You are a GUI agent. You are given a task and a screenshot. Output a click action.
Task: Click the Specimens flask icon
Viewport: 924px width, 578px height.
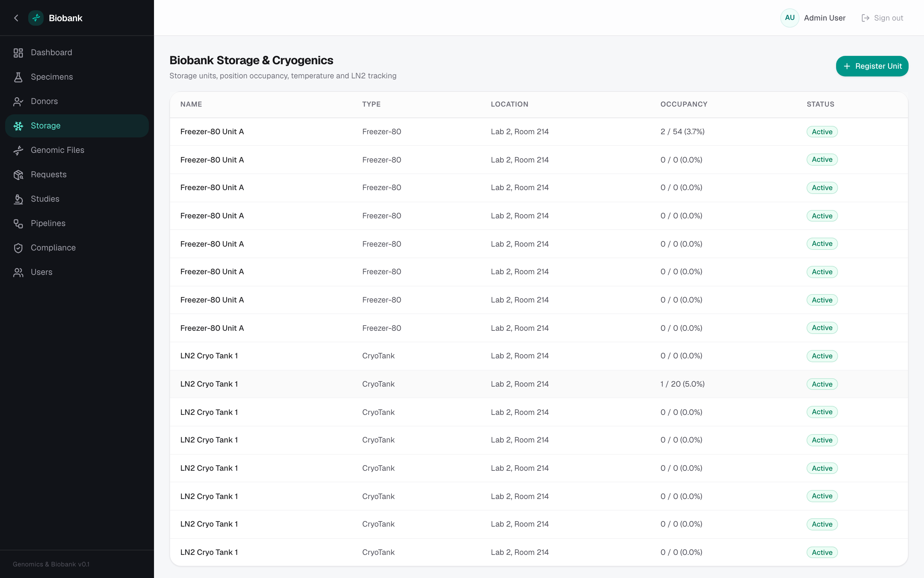click(18, 77)
